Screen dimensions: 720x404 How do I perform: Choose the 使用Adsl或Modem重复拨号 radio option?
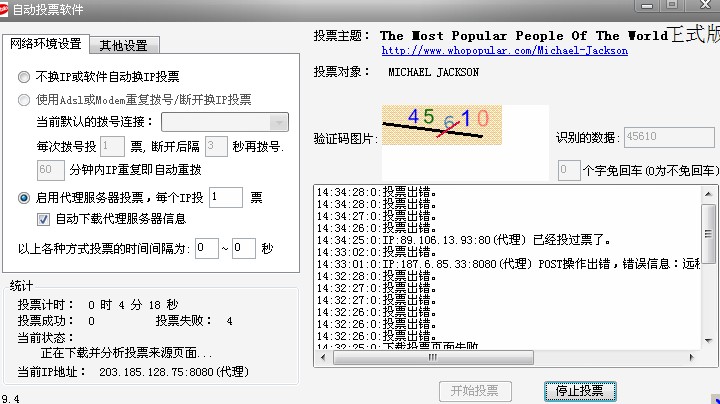(x=24, y=100)
